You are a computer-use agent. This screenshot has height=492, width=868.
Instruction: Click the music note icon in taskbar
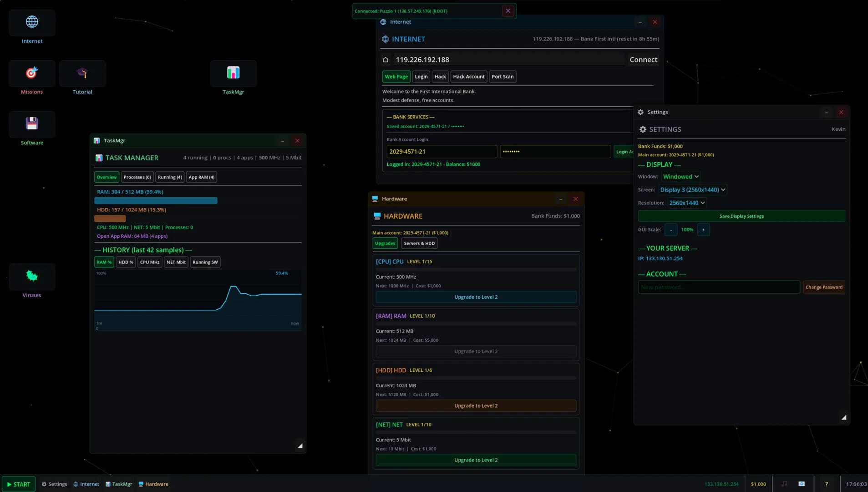tap(784, 484)
